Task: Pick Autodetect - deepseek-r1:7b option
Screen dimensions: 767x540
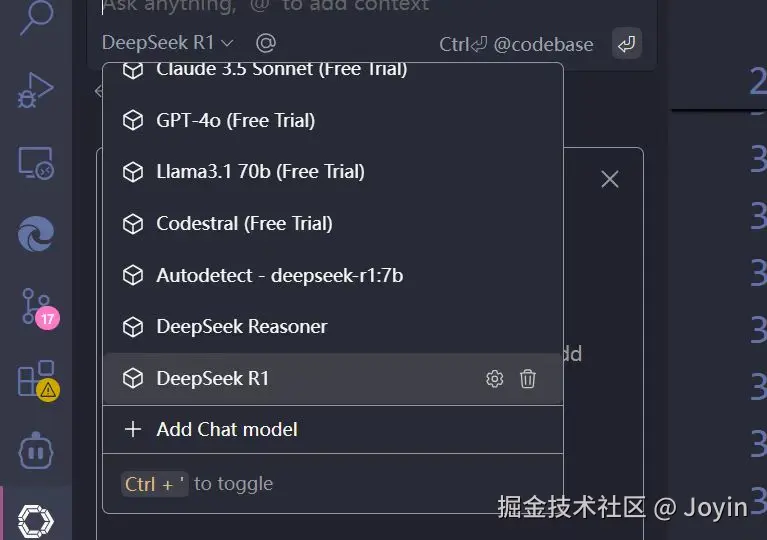Action: click(279, 275)
